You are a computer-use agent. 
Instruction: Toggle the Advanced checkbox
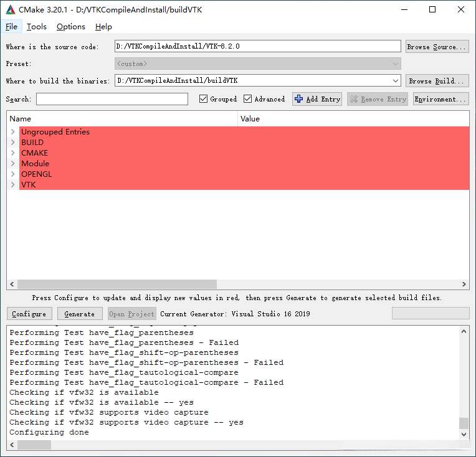(x=248, y=99)
